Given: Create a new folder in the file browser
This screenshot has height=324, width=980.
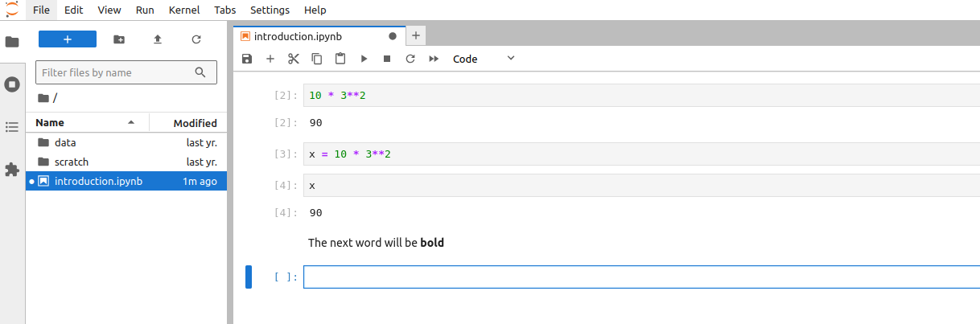Looking at the screenshot, I should coord(119,39).
